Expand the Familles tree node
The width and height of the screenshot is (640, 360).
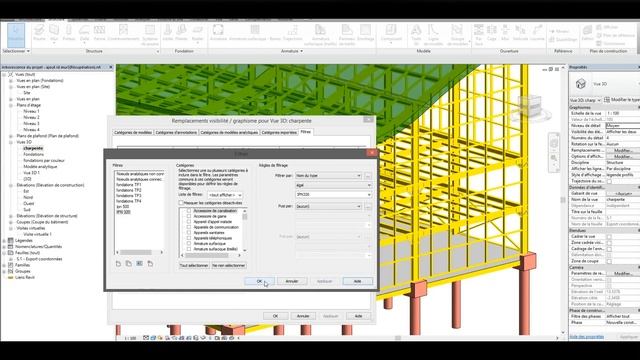pos(4,265)
